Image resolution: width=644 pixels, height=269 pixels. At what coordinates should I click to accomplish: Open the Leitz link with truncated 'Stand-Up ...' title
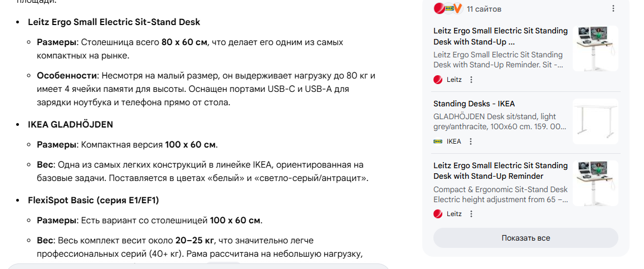[500, 36]
